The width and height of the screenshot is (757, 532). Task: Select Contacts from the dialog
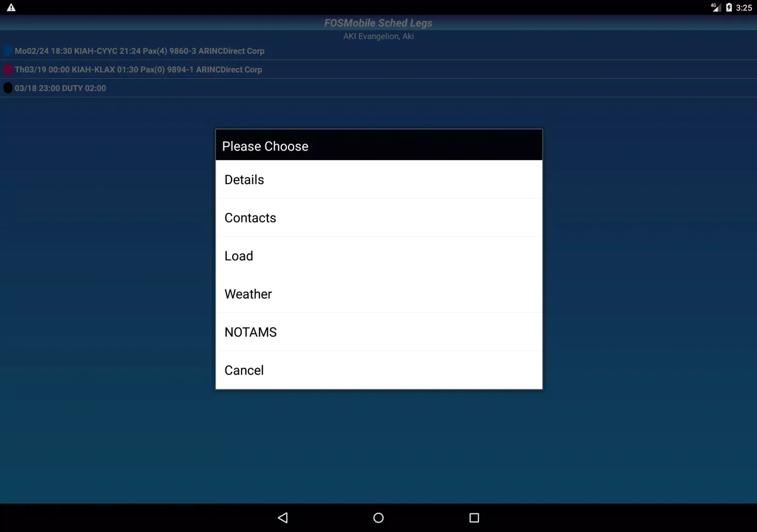pos(250,218)
